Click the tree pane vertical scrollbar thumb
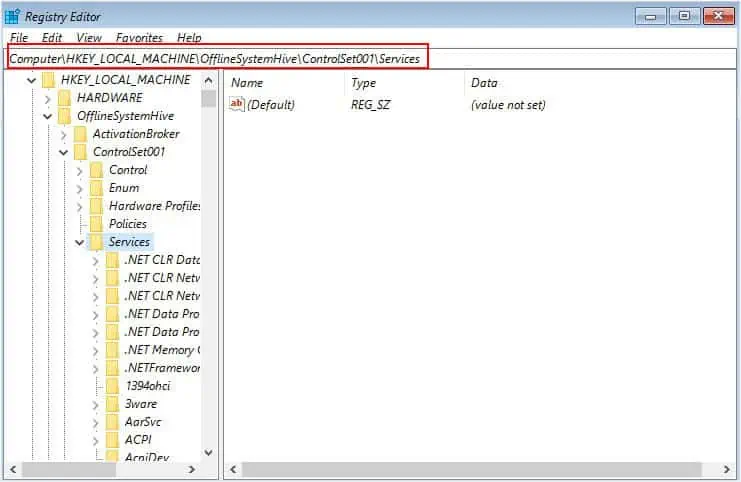The height and width of the screenshot is (482, 741). point(208,98)
